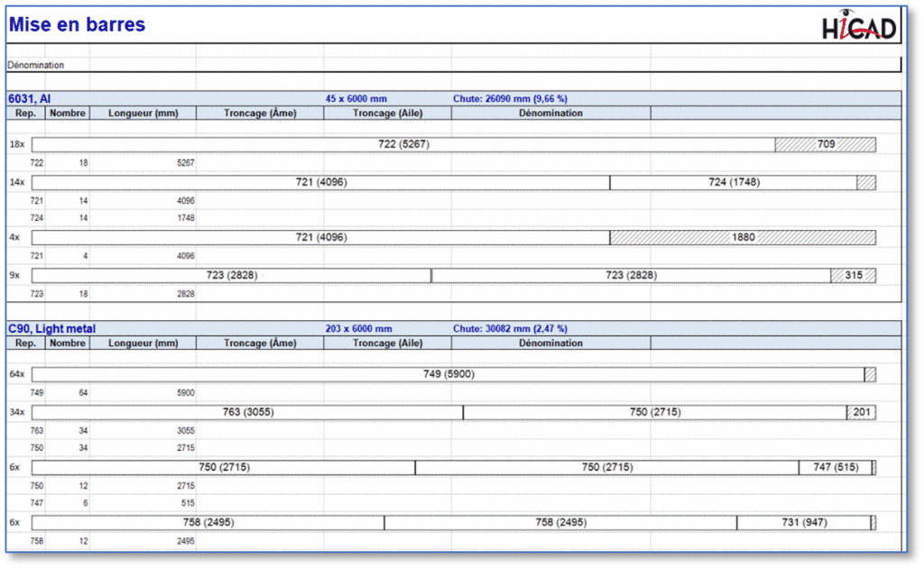Click 'Nombre' header in 6031, Al section
The image size is (924, 569).
tap(67, 113)
